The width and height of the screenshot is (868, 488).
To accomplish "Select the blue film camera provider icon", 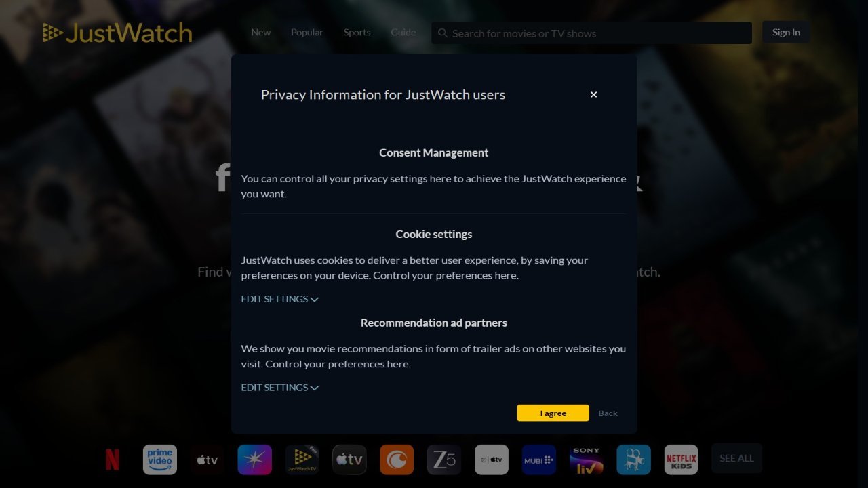I will coord(634,460).
